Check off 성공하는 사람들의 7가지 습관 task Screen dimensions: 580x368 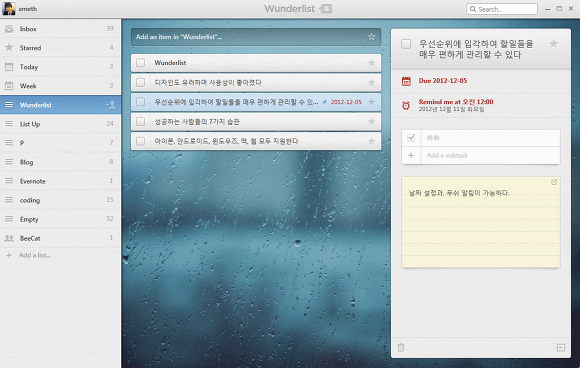click(x=141, y=122)
